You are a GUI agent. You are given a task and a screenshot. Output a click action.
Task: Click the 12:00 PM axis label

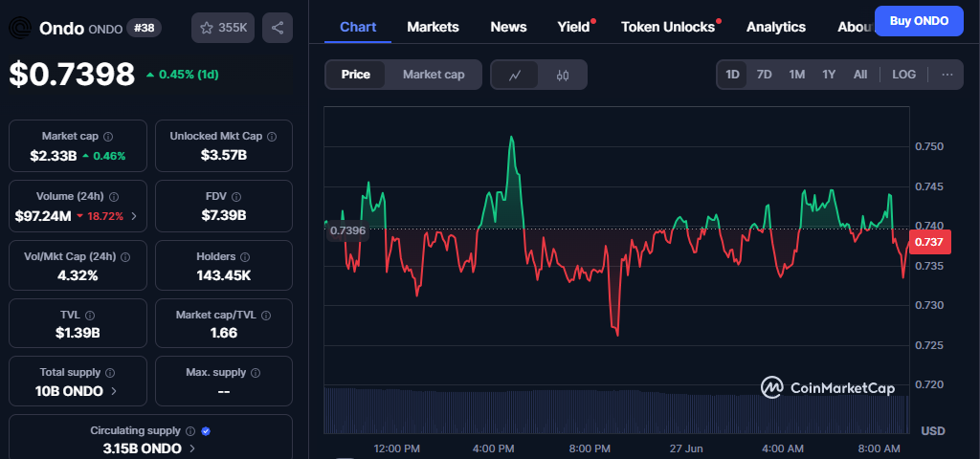(x=396, y=448)
